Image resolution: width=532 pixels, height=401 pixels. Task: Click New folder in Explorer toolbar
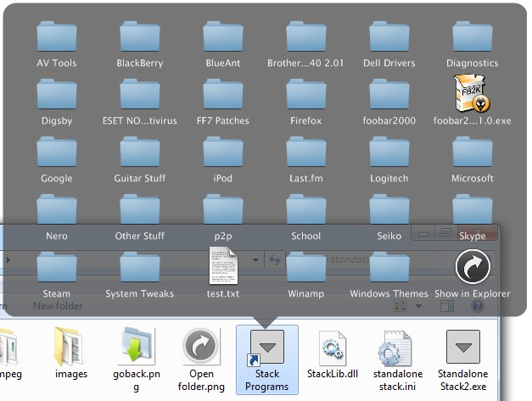58,306
